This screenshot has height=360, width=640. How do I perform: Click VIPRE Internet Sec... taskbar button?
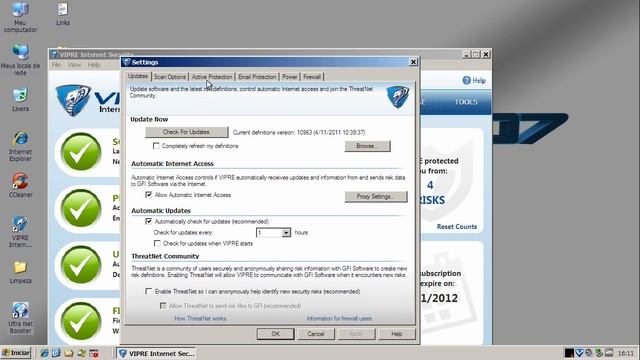156,353
